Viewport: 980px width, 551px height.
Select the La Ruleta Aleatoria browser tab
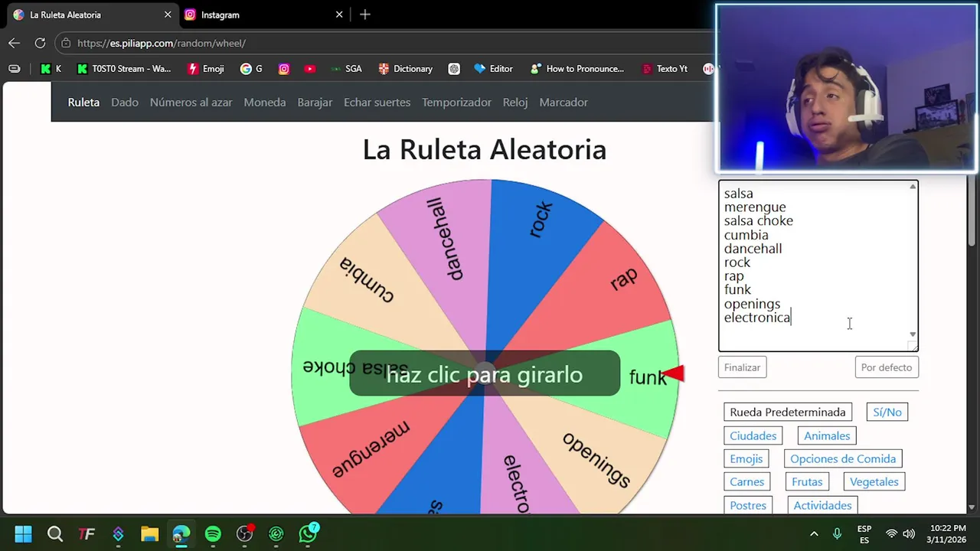click(92, 15)
